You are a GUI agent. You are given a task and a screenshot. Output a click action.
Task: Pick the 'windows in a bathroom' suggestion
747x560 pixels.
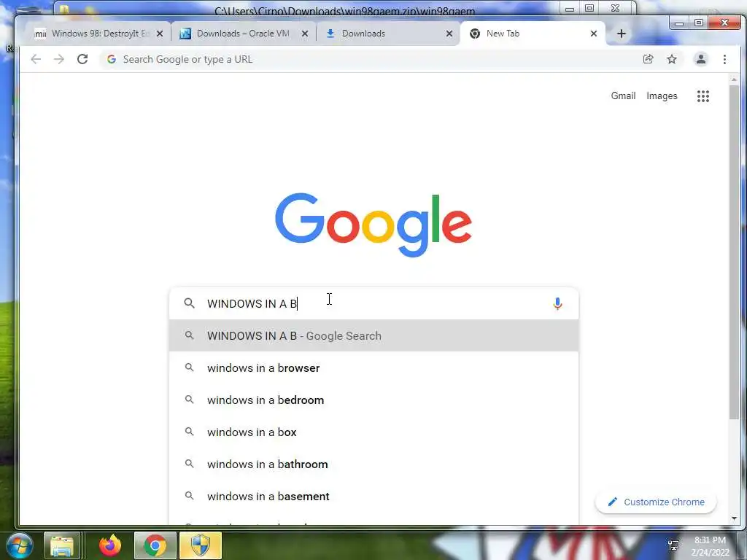(374, 464)
